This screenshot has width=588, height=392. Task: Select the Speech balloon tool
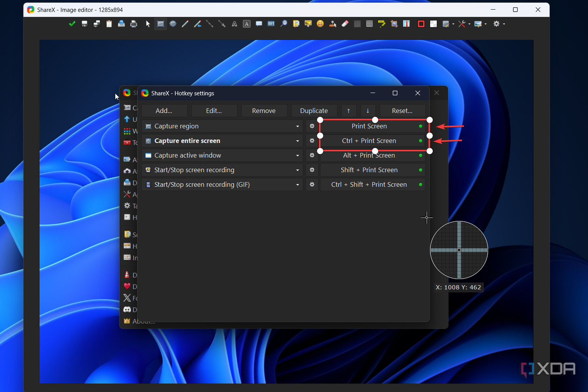coord(259,24)
